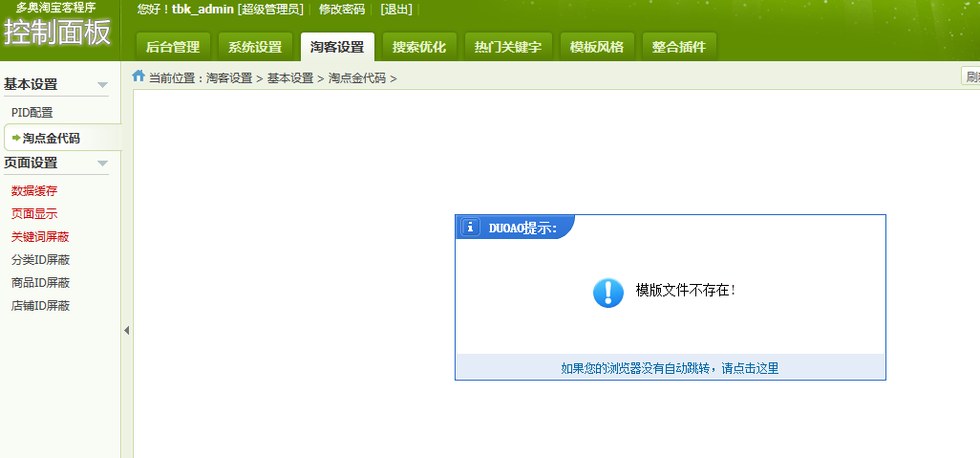980x458 pixels.
Task: Collapse the sidebar with the left arrow handle
Action: coord(126,330)
